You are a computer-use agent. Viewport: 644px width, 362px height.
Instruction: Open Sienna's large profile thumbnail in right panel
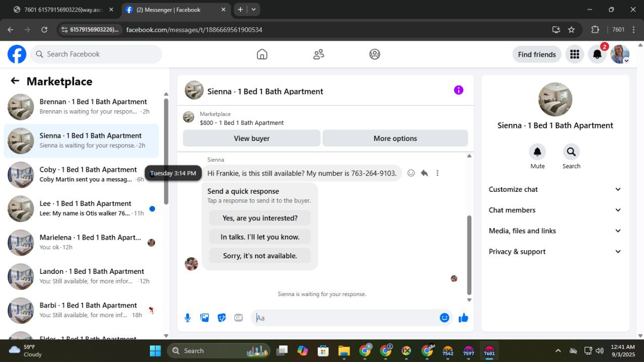click(555, 100)
